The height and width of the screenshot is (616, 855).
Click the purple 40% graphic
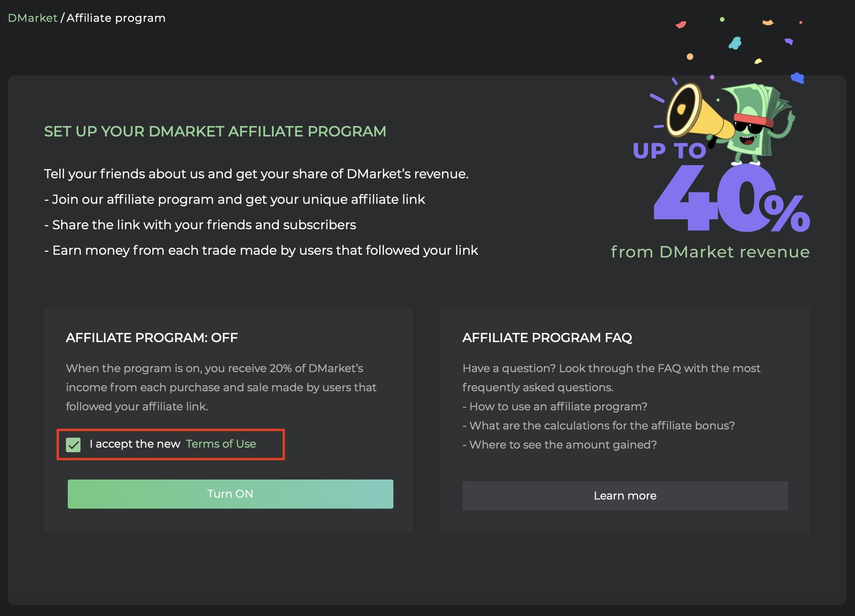pyautogui.click(x=731, y=198)
